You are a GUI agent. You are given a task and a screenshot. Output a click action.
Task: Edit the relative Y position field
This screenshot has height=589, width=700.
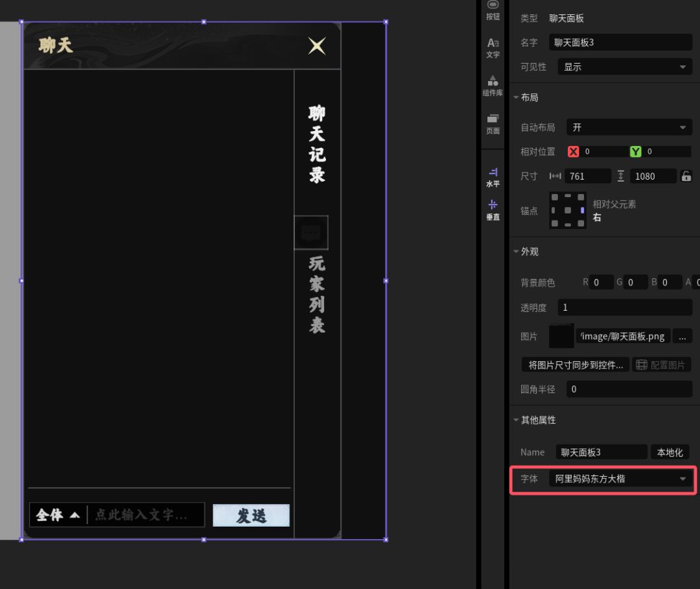[x=667, y=152]
